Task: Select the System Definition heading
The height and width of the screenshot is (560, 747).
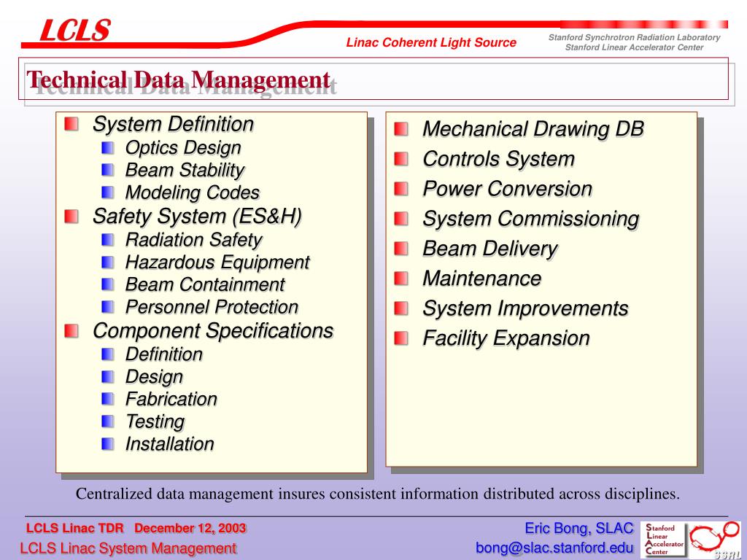Action: [174, 124]
